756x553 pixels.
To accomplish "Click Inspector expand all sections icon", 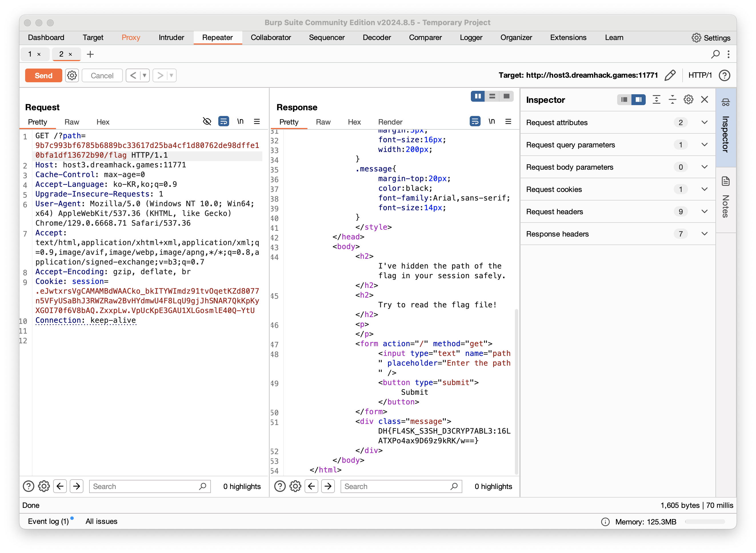I will [x=656, y=99].
